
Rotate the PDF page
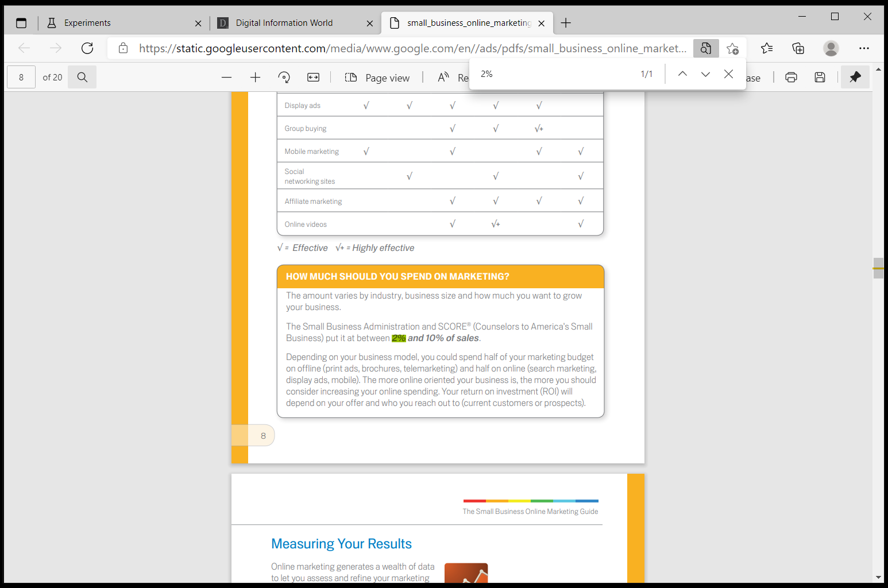tap(284, 77)
